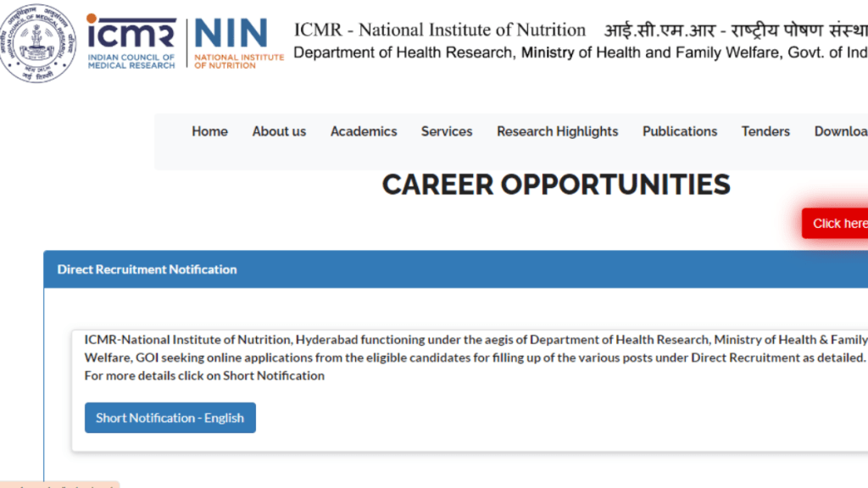Click the English ICMR - National Institute of Nutrition title
Screen dimensions: 868x488
(439, 30)
